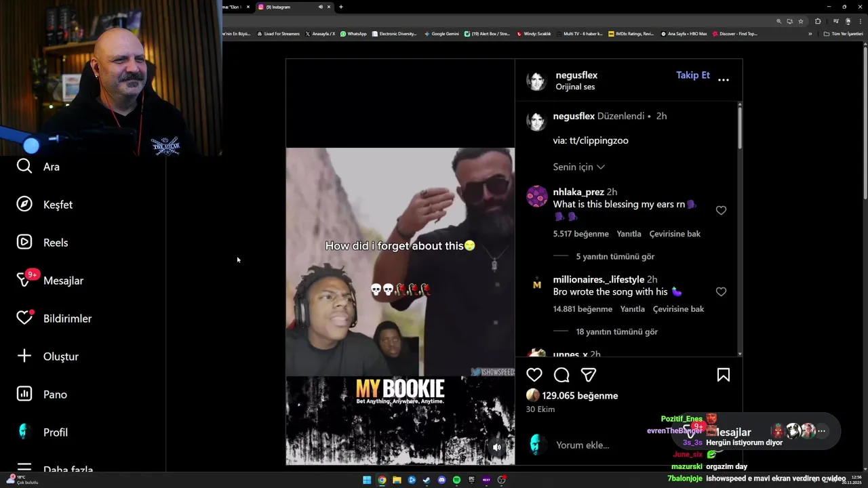The image size is (868, 488).
Task: Mute the Instagram tab audio icon
Action: tap(321, 7)
